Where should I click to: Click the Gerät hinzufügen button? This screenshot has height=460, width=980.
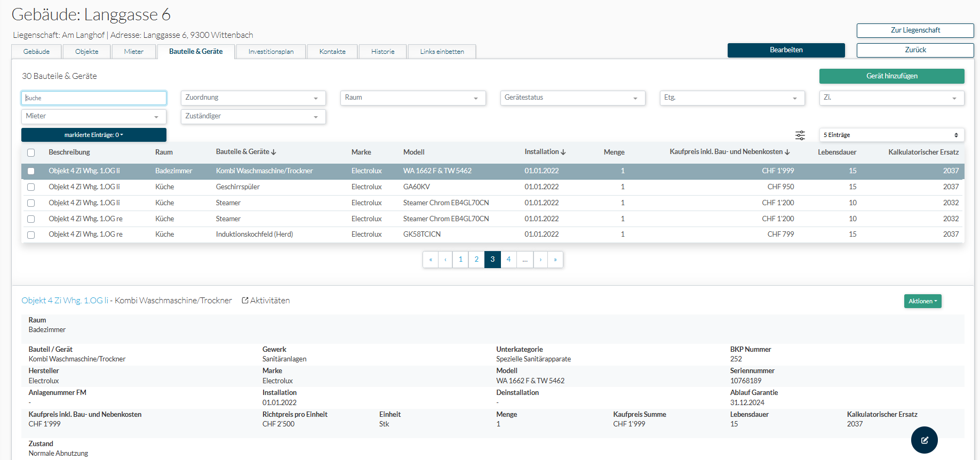click(x=891, y=76)
